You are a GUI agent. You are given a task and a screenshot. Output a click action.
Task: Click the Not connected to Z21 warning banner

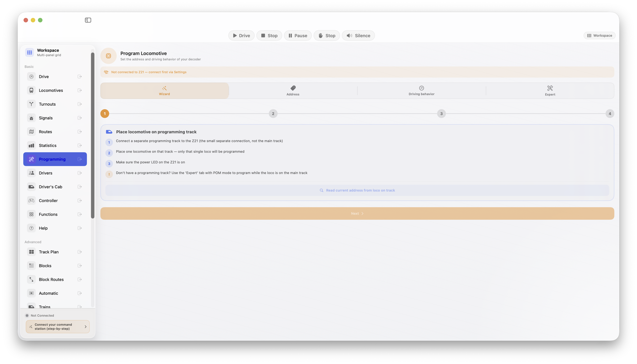(357, 72)
